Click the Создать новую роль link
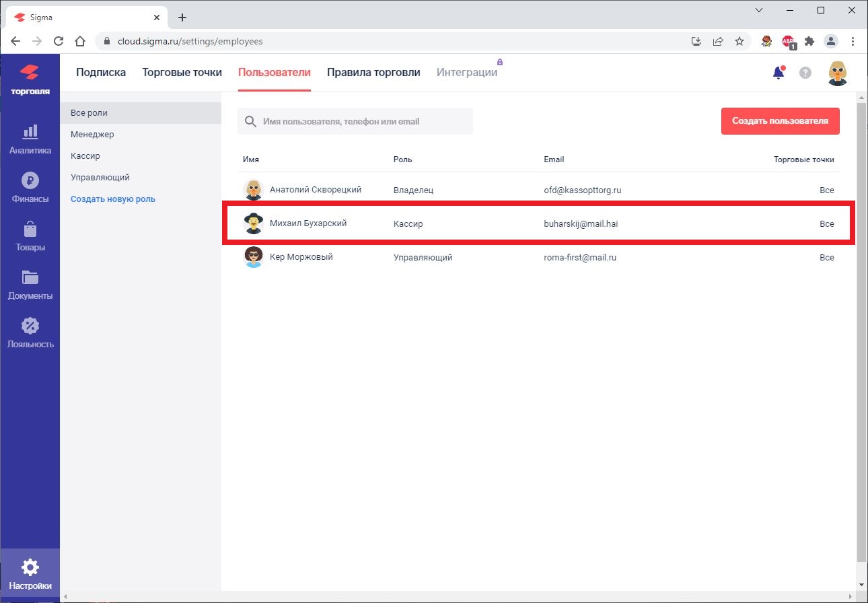868x603 pixels. pos(113,199)
